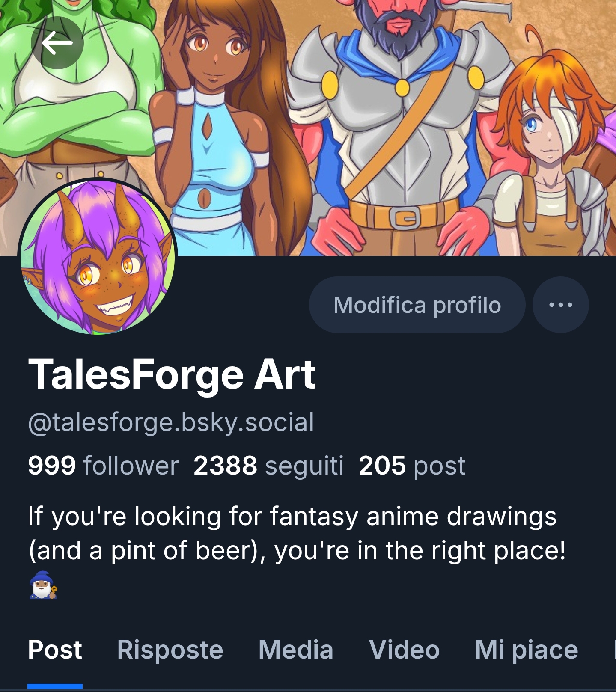Tap the back arrow icon
Screen dimensions: 616x692
(57, 43)
